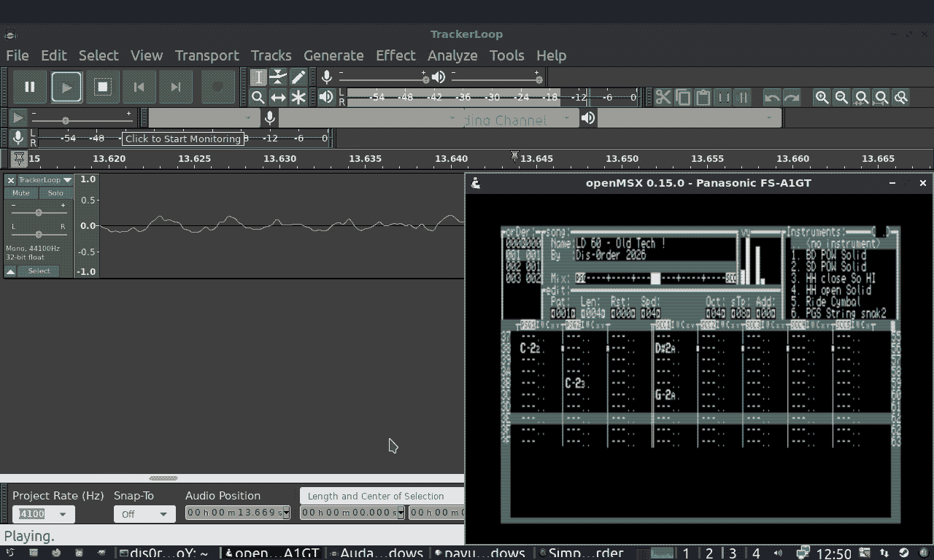The height and width of the screenshot is (560, 934).
Task: Click the Redo arrow icon
Action: pyautogui.click(x=792, y=97)
